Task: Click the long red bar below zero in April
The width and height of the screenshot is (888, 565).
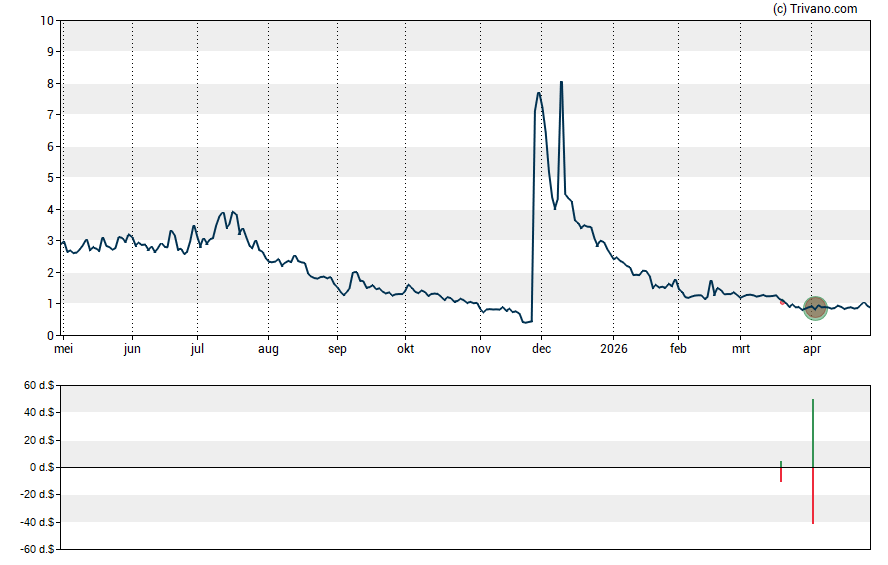Action: click(x=813, y=495)
